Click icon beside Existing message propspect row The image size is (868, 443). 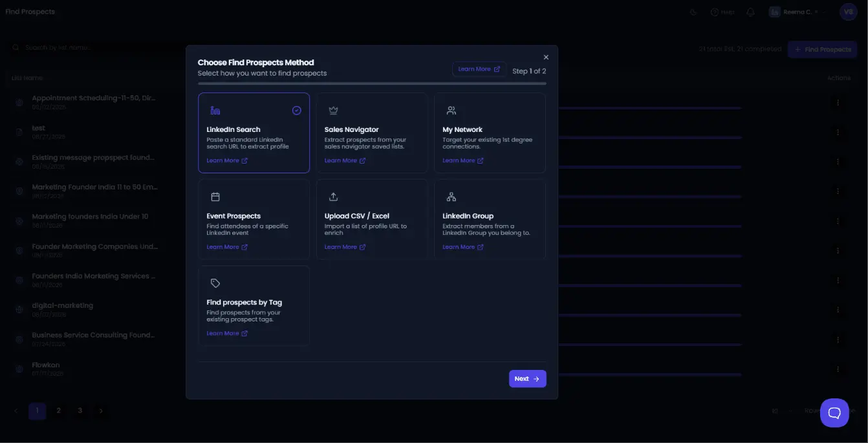pos(19,162)
